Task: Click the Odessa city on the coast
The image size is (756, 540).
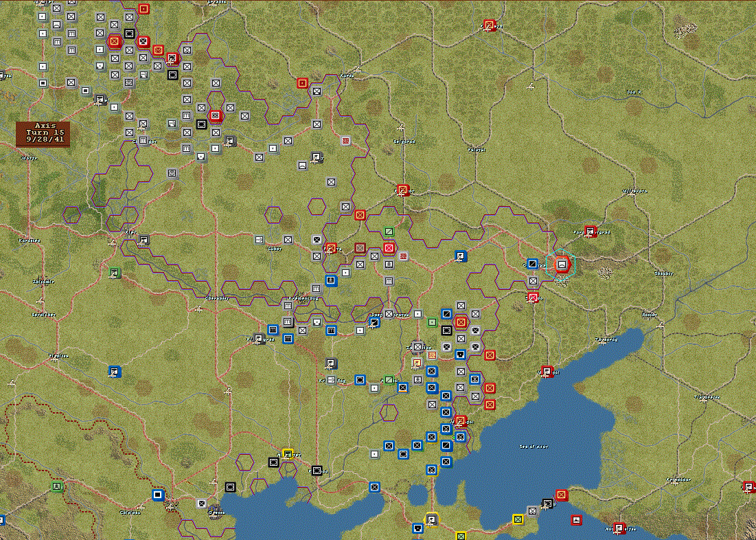Action: pyautogui.click(x=216, y=510)
